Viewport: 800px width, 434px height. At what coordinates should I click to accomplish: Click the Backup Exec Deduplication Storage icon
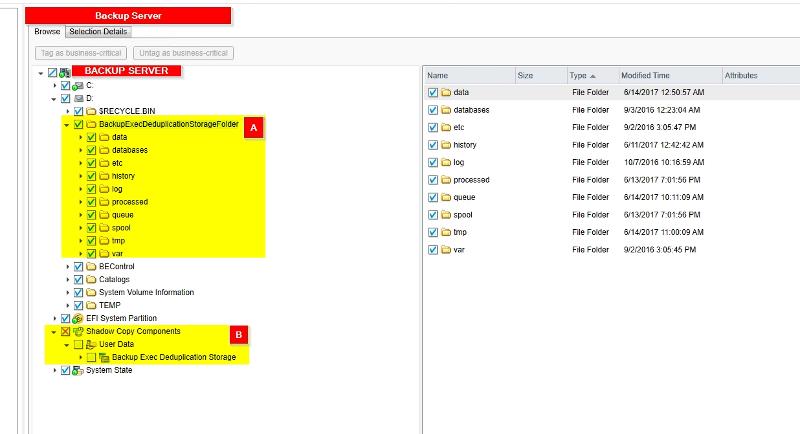[x=103, y=357]
